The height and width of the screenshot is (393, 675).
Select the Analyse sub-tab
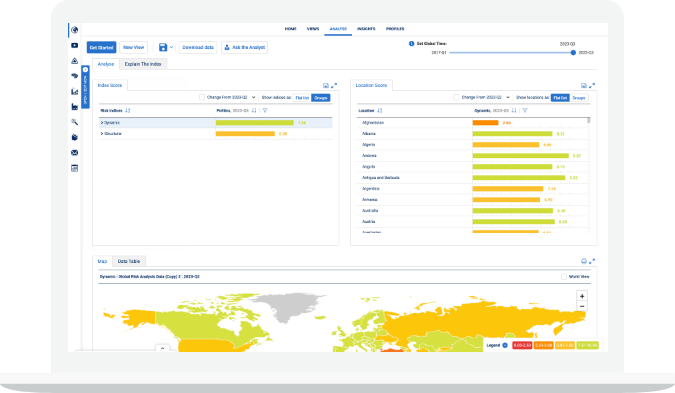coord(106,64)
